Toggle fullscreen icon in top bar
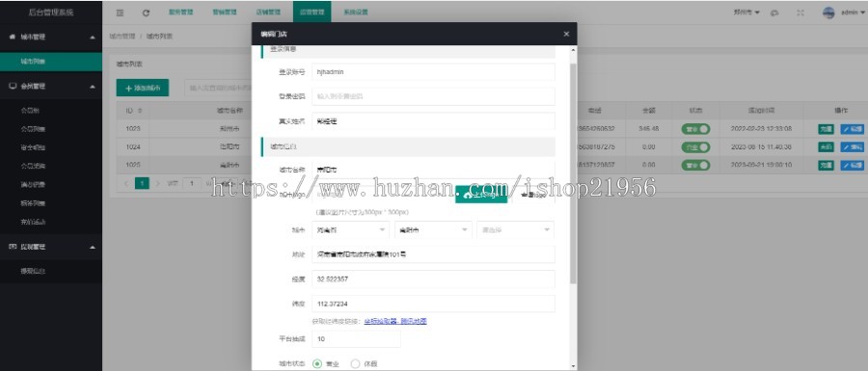 point(800,13)
